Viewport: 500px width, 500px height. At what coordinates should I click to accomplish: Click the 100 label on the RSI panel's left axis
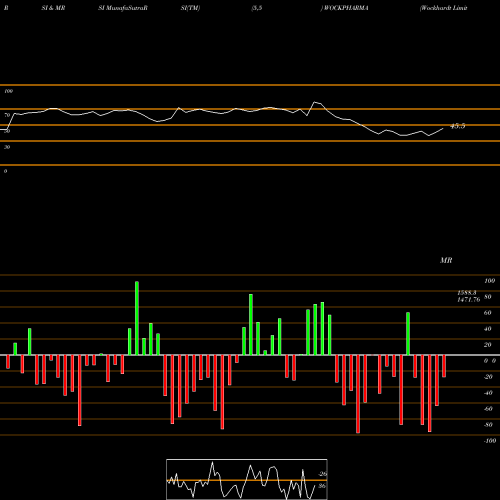pyautogui.click(x=8, y=91)
